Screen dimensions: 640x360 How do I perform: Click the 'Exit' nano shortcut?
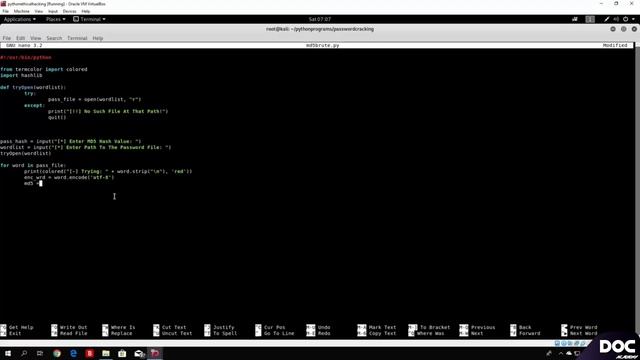[11, 333]
